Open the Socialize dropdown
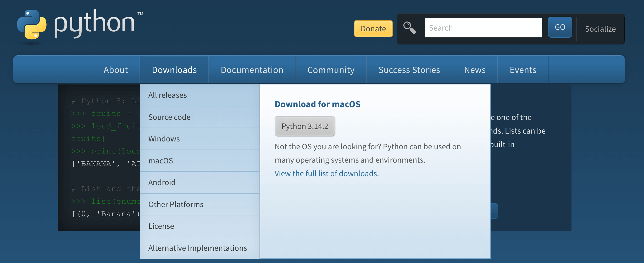The width and height of the screenshot is (644, 263). pyautogui.click(x=600, y=29)
